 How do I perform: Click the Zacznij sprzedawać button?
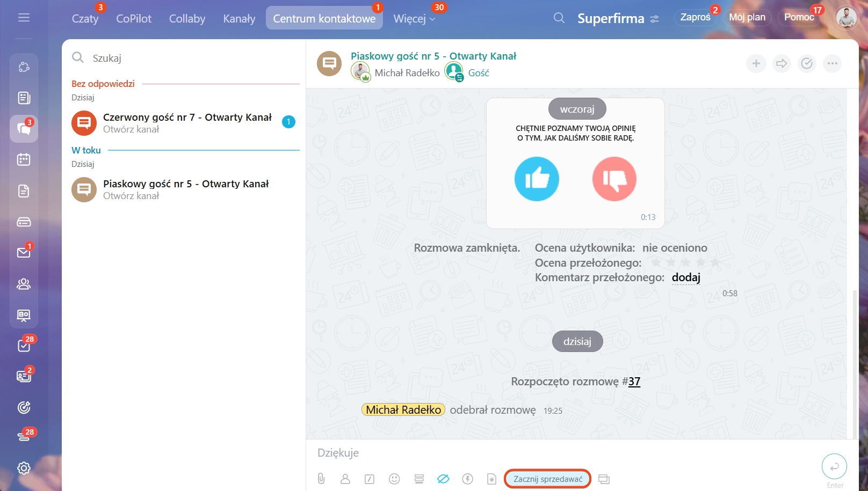pyautogui.click(x=548, y=479)
